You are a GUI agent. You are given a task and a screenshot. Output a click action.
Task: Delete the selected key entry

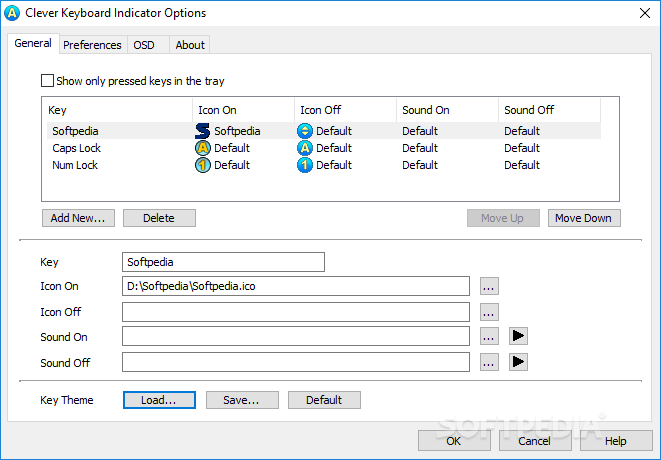coord(159,218)
